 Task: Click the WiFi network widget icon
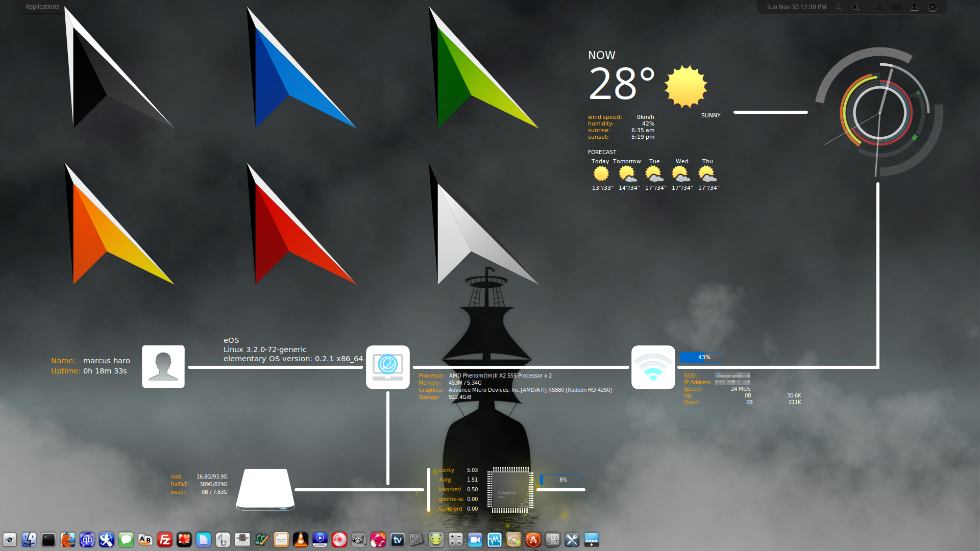point(653,367)
